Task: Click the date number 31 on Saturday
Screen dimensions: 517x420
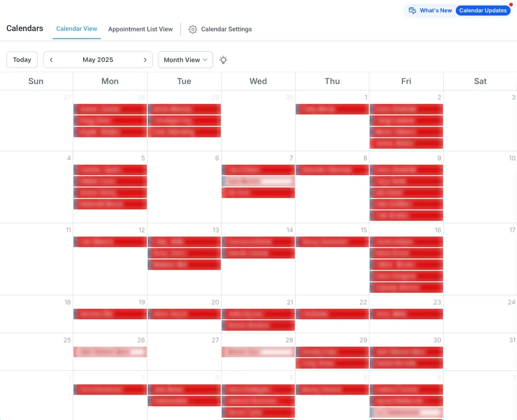Action: coord(512,340)
